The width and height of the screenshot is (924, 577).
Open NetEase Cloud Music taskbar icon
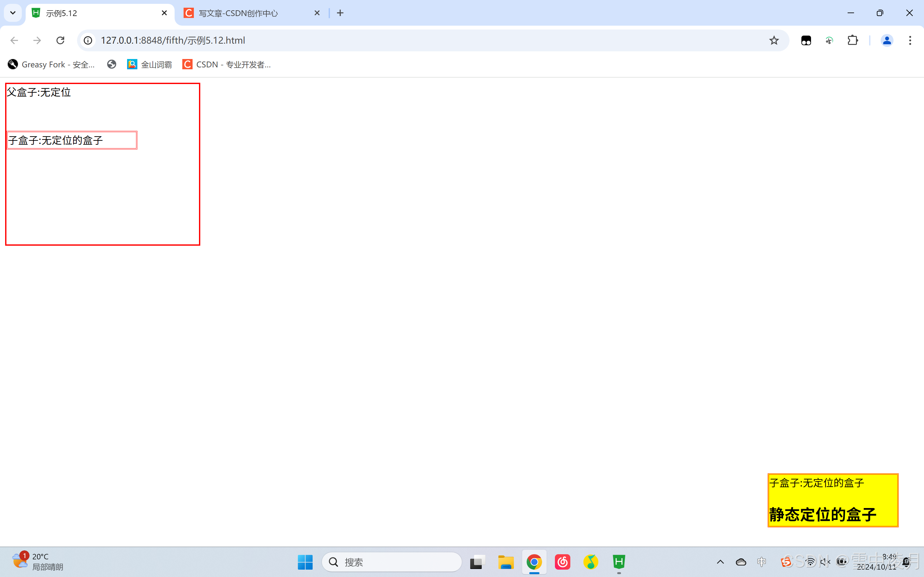point(562,562)
